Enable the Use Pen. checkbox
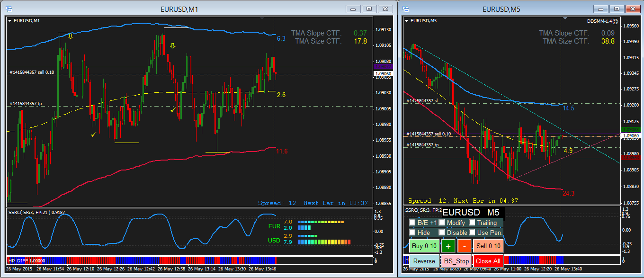The image size is (644, 278). 472,233
